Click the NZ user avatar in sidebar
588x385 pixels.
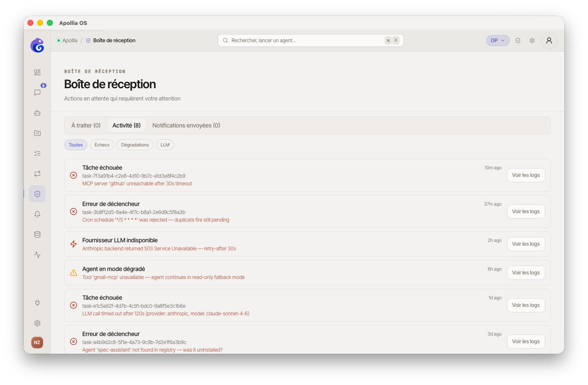37,342
